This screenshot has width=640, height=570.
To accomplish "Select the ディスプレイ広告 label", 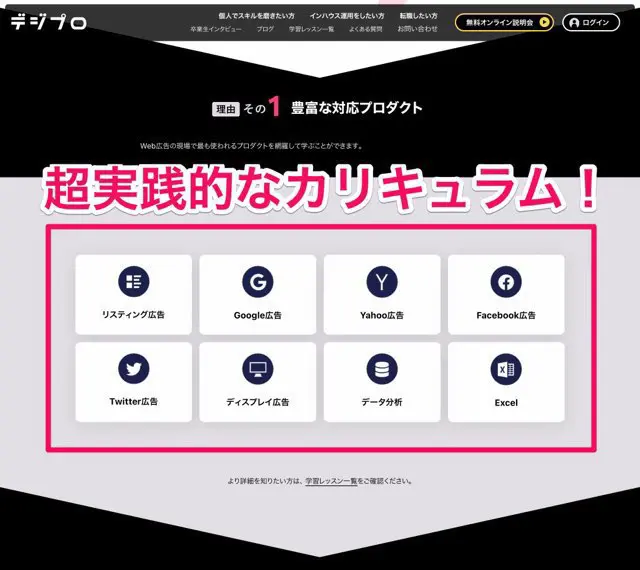I will pyautogui.click(x=258, y=402).
